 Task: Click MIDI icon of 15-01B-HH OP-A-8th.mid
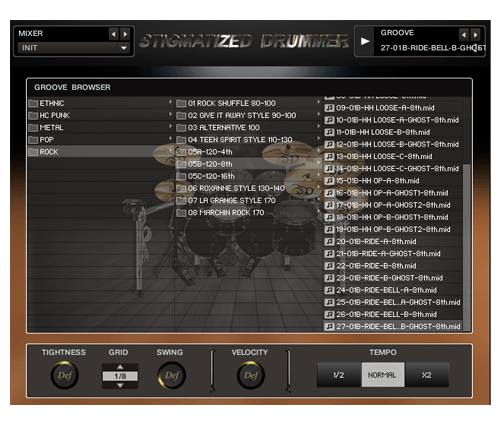pyautogui.click(x=329, y=181)
